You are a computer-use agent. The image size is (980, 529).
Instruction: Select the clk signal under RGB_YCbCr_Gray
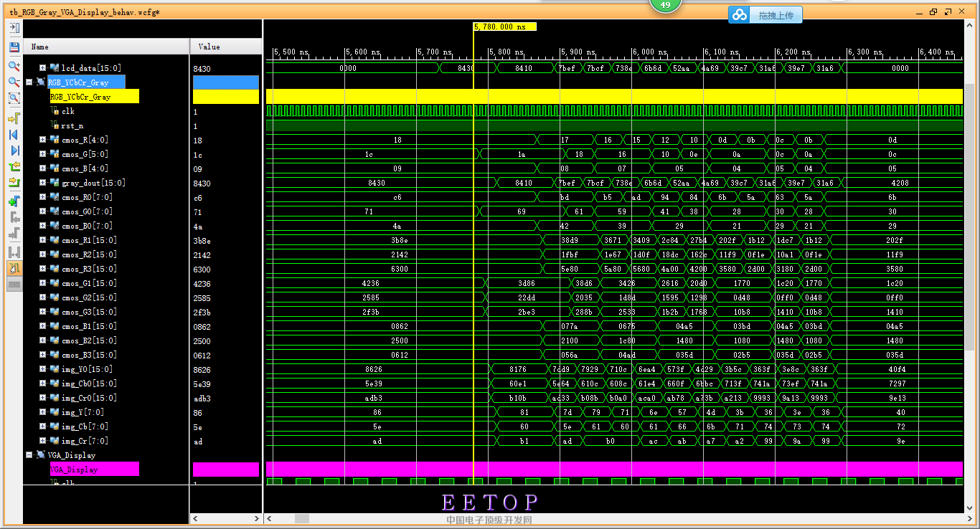coord(68,111)
